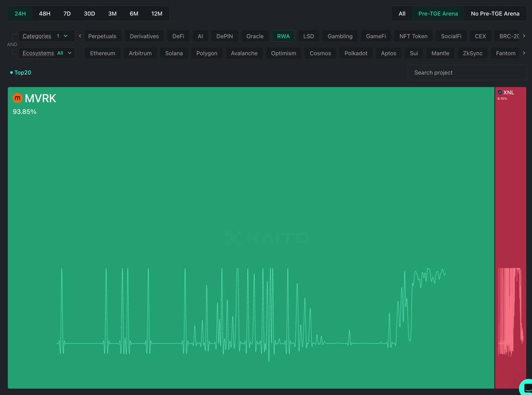Deselect the RWA category chip
This screenshot has height=395, width=532.
pos(283,36)
